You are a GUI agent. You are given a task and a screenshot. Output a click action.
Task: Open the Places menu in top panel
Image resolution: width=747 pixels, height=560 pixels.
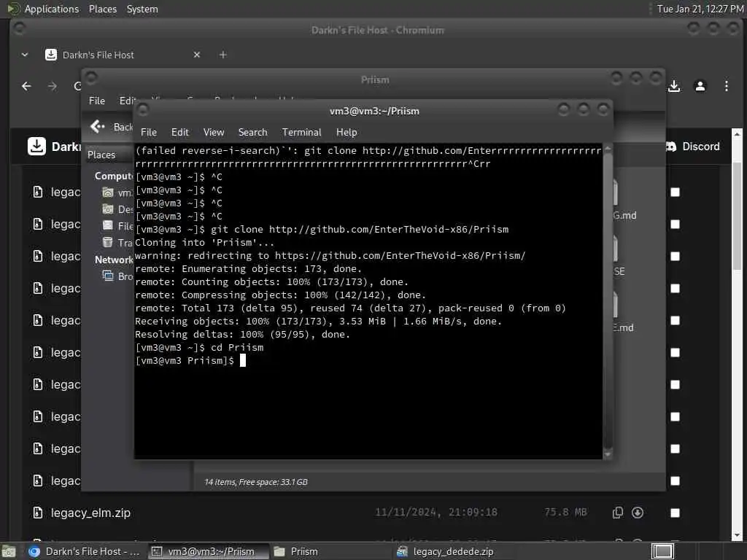coord(102,9)
